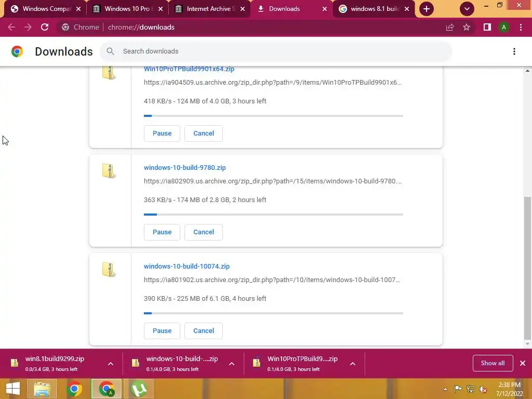The image size is (532, 399).
Task: Open the tab search dropdown arrow
Action: click(x=467, y=9)
